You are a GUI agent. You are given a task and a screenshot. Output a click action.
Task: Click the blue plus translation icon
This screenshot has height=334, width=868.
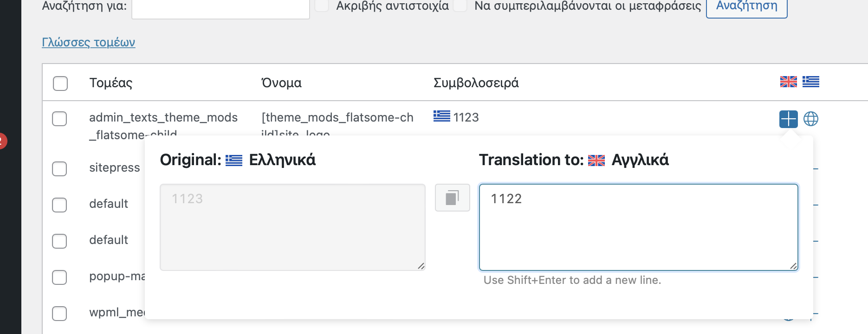(788, 119)
